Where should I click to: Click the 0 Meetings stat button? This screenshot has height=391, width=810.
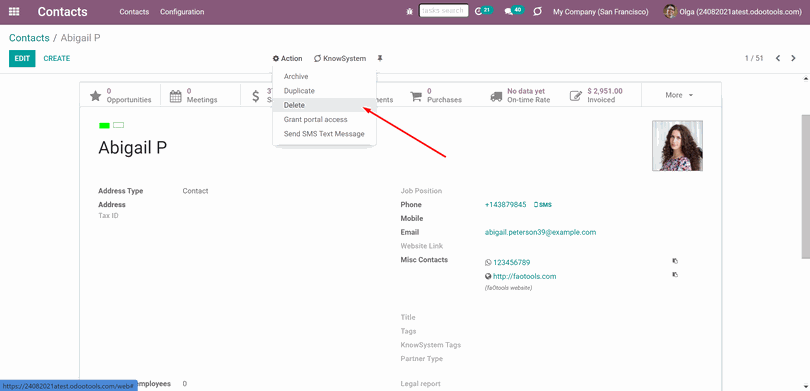pos(200,95)
